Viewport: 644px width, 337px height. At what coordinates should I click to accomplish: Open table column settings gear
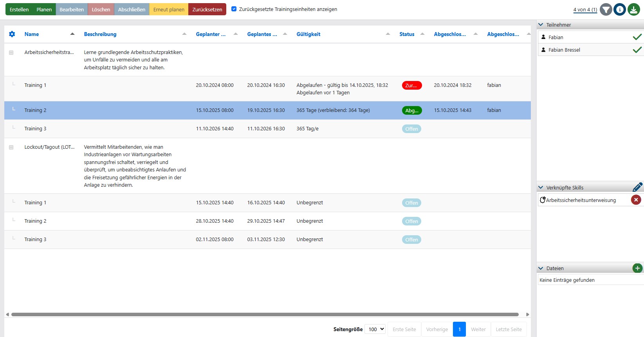(x=12, y=34)
